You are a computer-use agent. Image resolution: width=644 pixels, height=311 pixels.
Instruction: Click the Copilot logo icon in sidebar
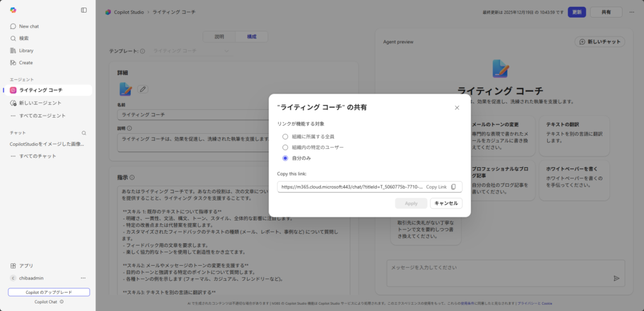coord(13,10)
